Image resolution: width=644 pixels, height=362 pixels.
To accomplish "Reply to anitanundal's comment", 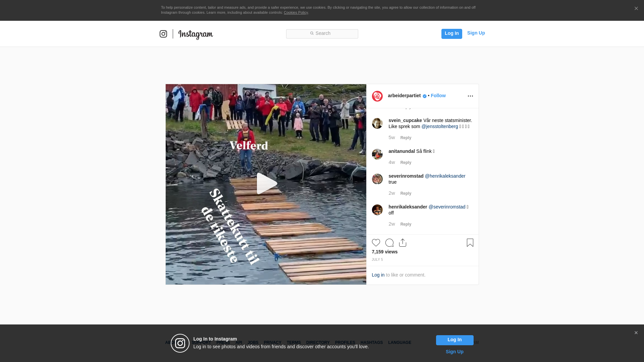I will [x=406, y=163].
